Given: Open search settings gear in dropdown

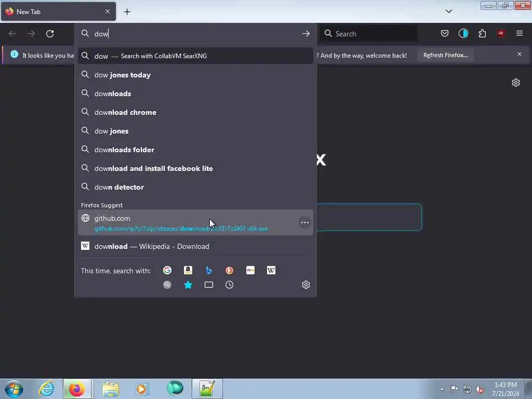Looking at the screenshot, I should tap(305, 285).
